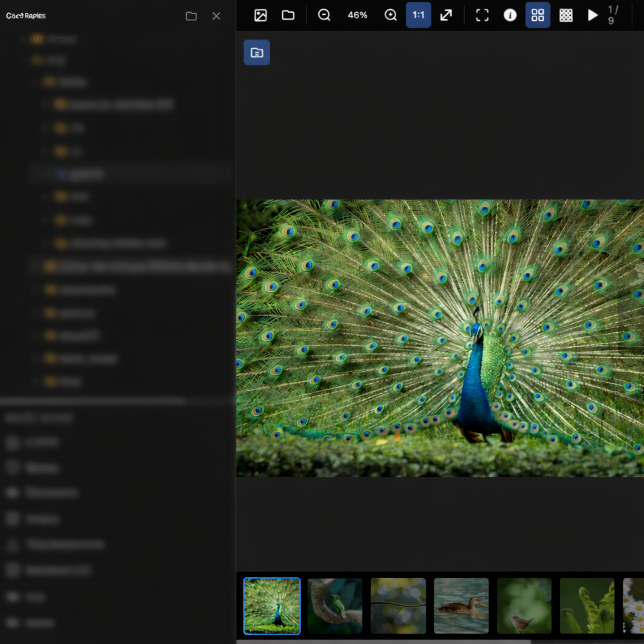This screenshot has height=644, width=644.
Task: Toggle the thumbnail strip grid button
Action: pos(538,15)
